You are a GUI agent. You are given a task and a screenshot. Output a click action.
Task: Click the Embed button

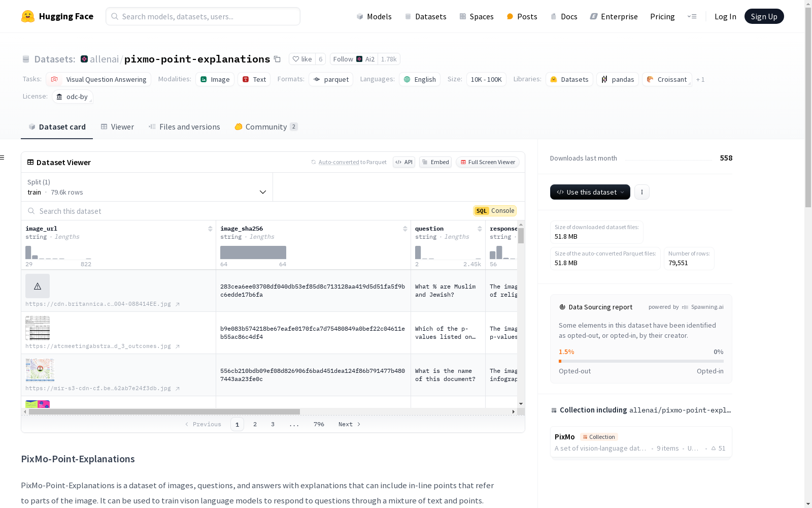(x=435, y=162)
